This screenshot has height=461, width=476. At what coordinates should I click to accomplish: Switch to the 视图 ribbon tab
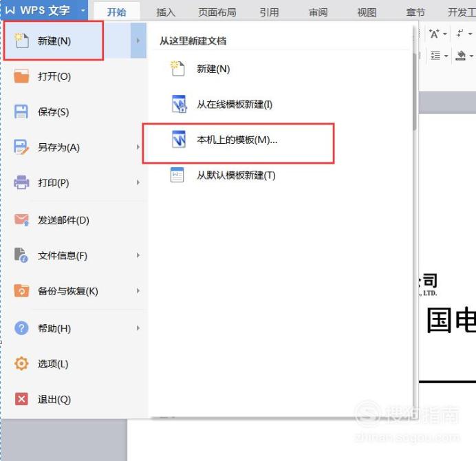(x=367, y=12)
